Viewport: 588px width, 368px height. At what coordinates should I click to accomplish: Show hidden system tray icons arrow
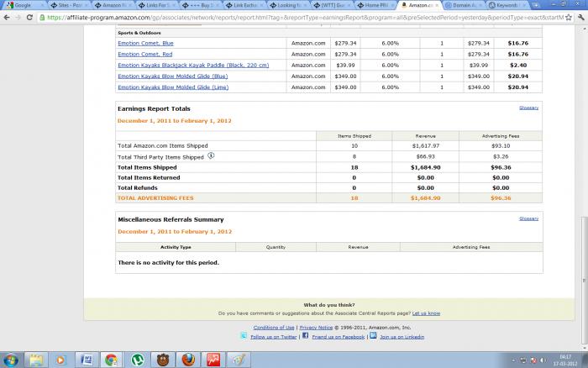[513, 360]
